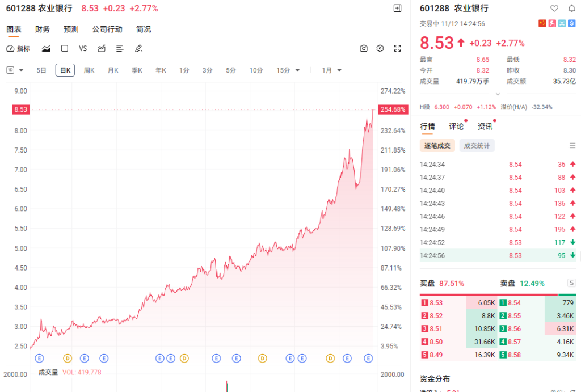This screenshot has height=392, width=581.
Task: Click the chart type area-line icon
Action: [47, 49]
